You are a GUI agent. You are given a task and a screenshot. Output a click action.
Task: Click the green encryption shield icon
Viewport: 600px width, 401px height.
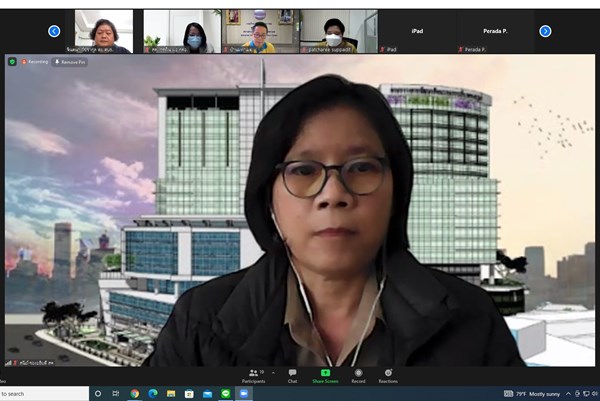12,62
